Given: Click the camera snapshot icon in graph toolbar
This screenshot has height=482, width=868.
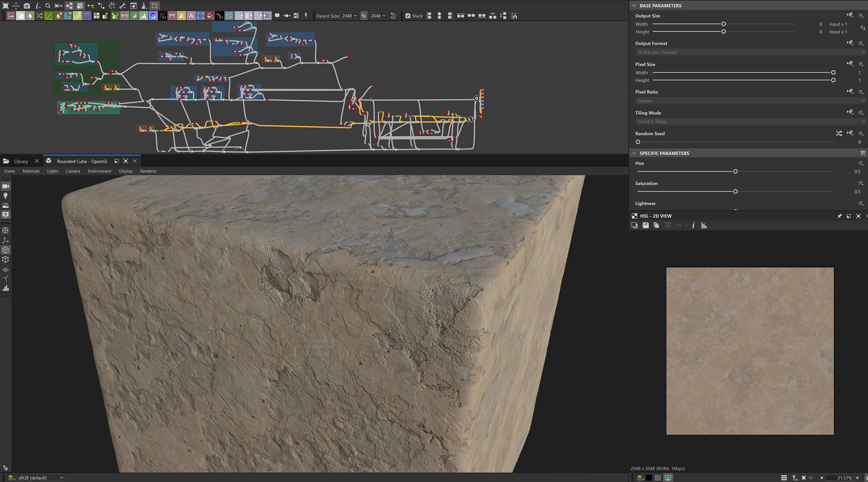Looking at the screenshot, I should pos(27,6).
